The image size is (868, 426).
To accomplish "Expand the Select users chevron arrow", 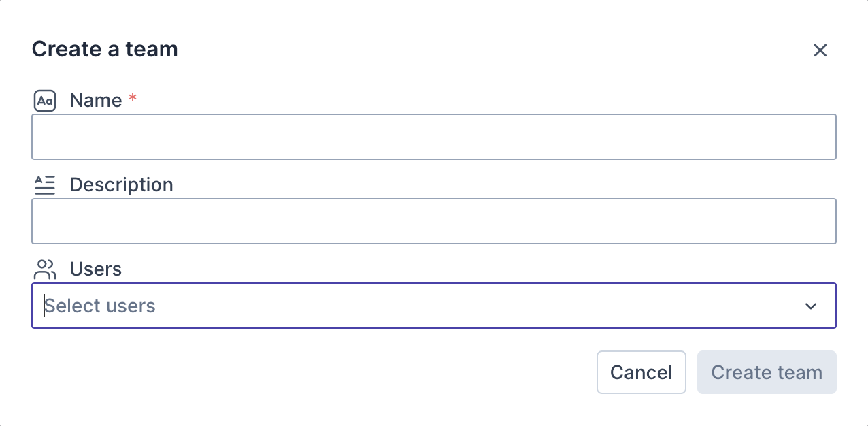I will [810, 306].
